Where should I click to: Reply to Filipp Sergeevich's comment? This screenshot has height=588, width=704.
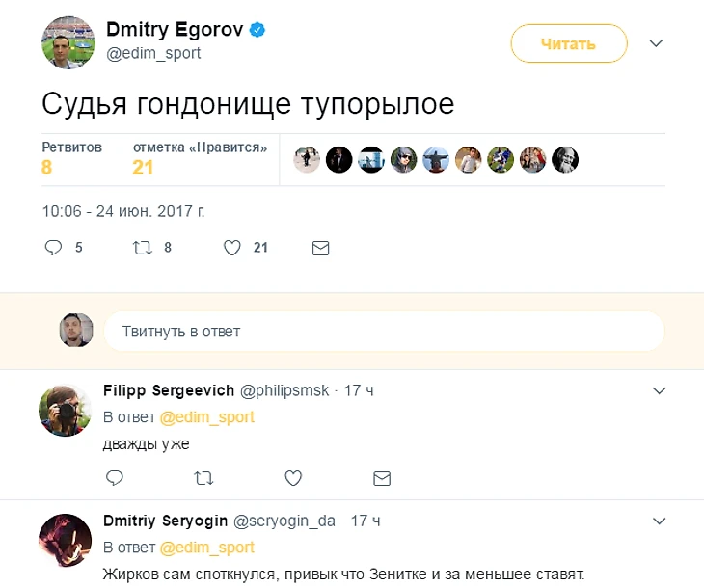point(114,477)
